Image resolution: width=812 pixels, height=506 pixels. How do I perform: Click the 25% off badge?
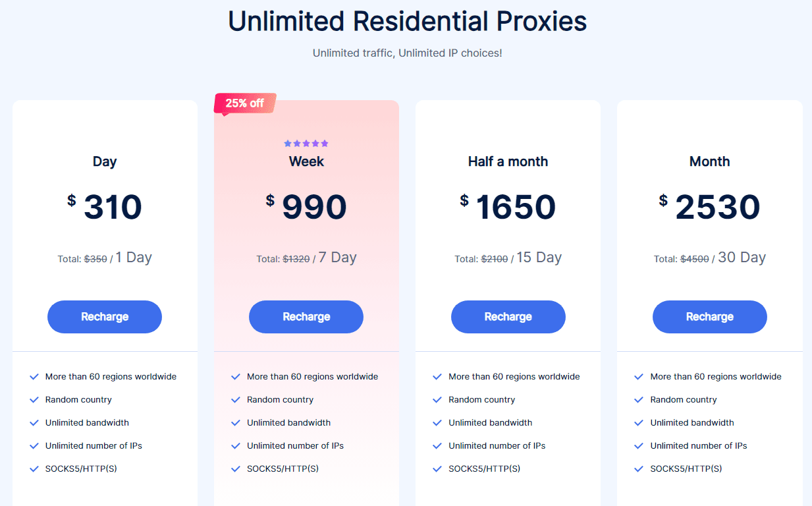point(244,103)
